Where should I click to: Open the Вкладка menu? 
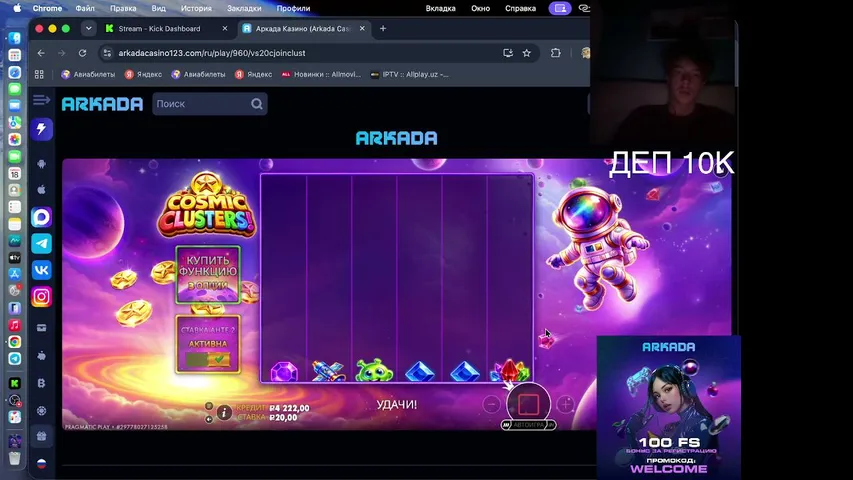coord(440,8)
